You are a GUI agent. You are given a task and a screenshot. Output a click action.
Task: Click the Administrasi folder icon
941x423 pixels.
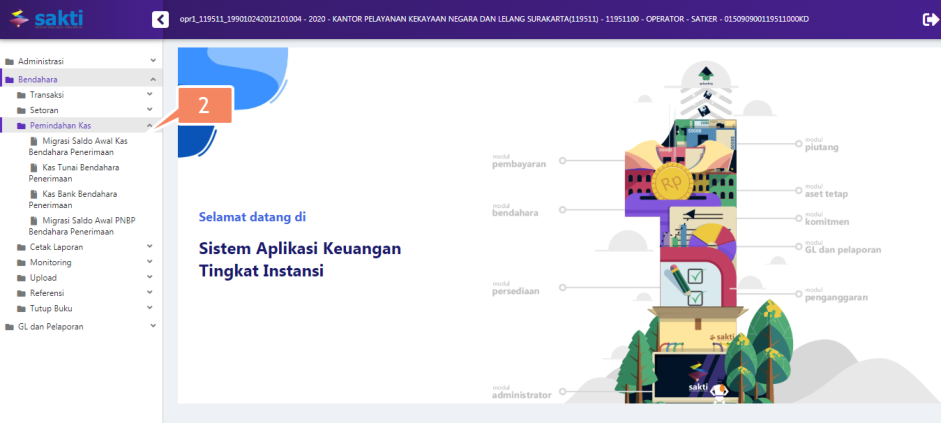click(x=9, y=62)
